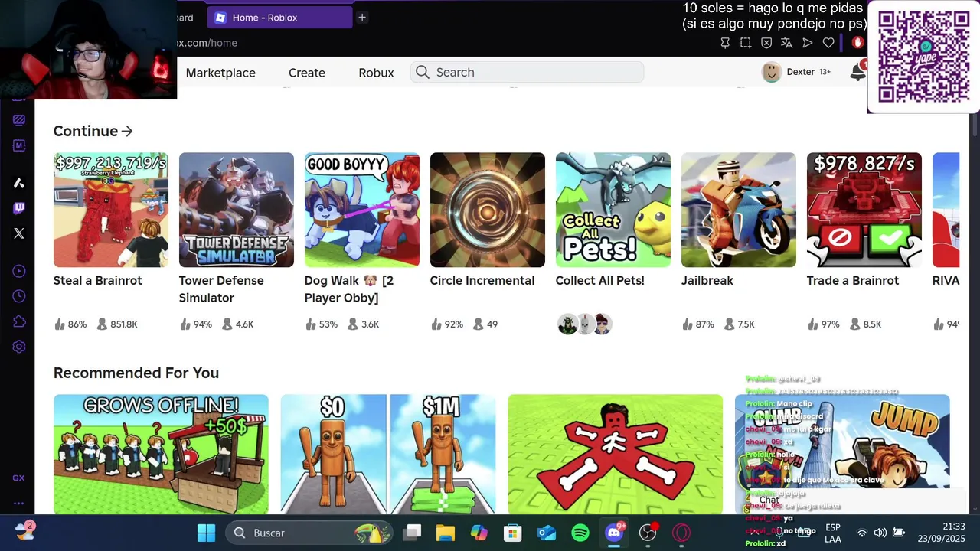Open the Robux menu item

(x=376, y=73)
